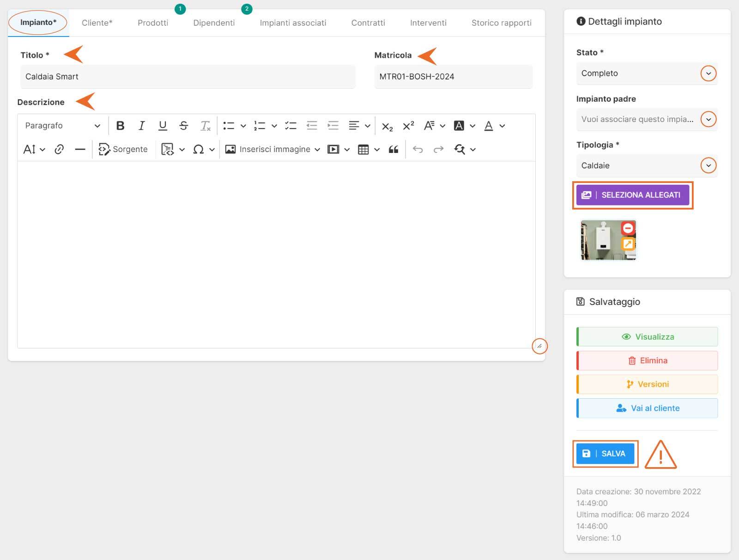Toggle underline formatting
Image resolution: width=739 pixels, height=560 pixels.
coord(163,126)
